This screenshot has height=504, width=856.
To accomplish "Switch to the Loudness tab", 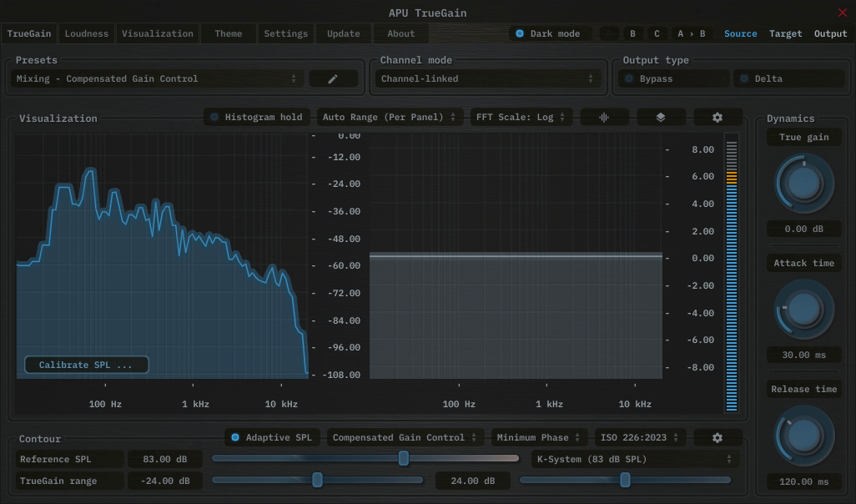I will pyautogui.click(x=87, y=34).
